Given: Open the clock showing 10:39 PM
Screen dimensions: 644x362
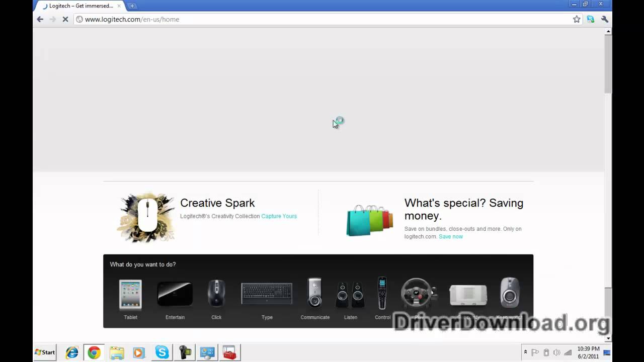Looking at the screenshot, I should click(x=588, y=352).
